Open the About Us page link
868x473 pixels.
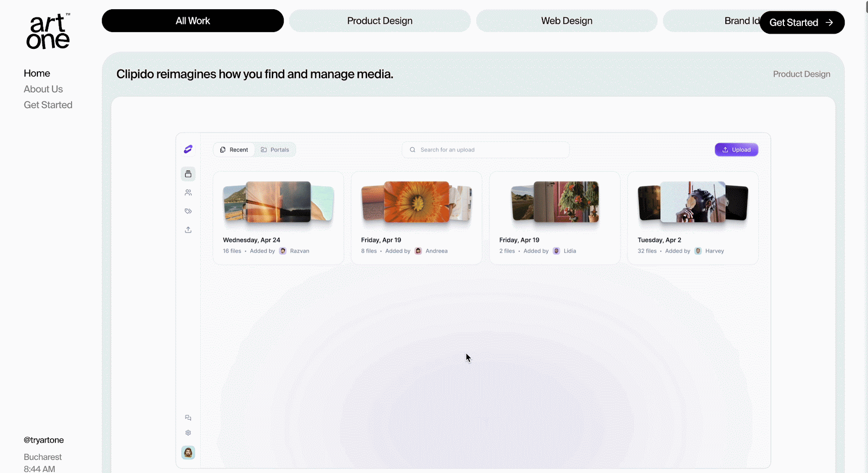(x=43, y=89)
